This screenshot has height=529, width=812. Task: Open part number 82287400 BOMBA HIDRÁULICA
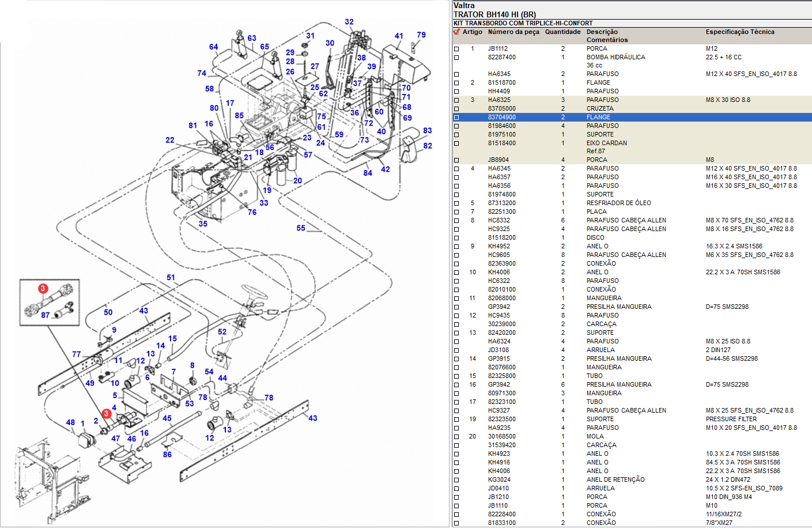tap(502, 57)
